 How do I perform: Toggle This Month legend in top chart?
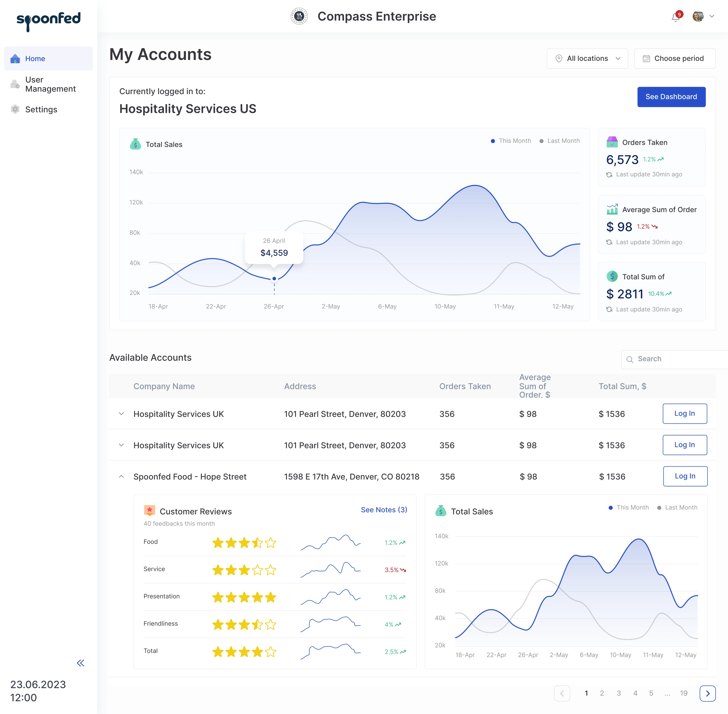coord(511,141)
